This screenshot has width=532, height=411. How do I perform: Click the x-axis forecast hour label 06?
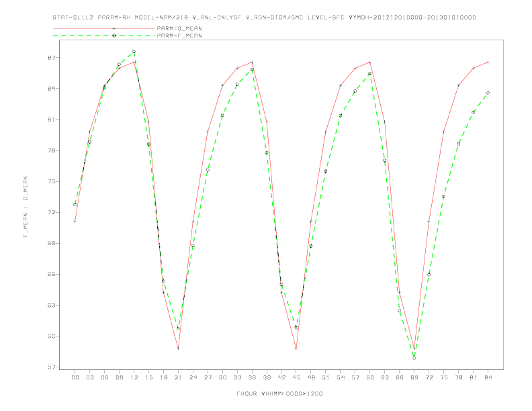[105, 377]
